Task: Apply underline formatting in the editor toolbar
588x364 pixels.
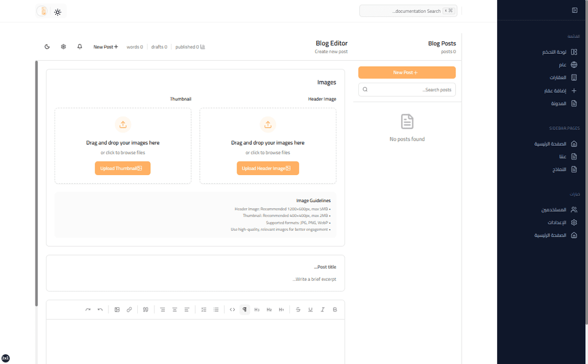Action: coord(311,309)
